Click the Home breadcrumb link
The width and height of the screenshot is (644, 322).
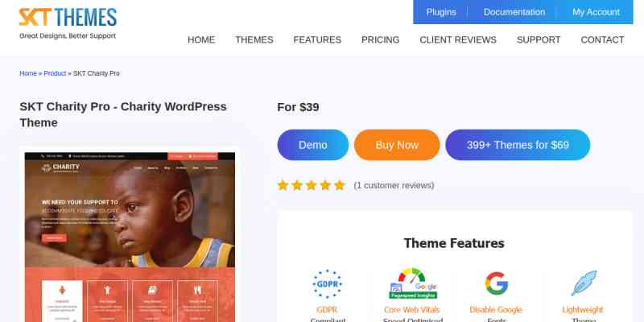(x=28, y=73)
